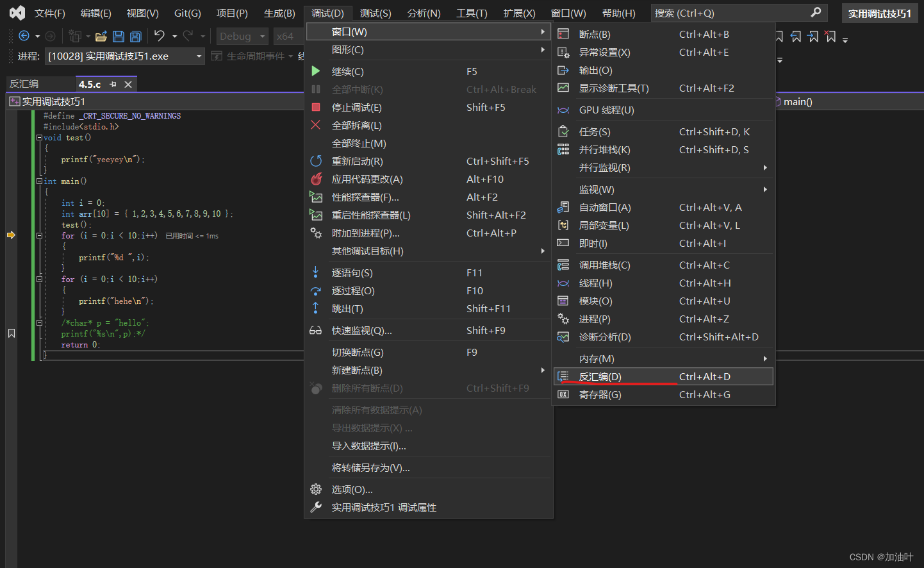Choose 全部拆离 with the red X
924x568 pixels.
click(x=315, y=125)
